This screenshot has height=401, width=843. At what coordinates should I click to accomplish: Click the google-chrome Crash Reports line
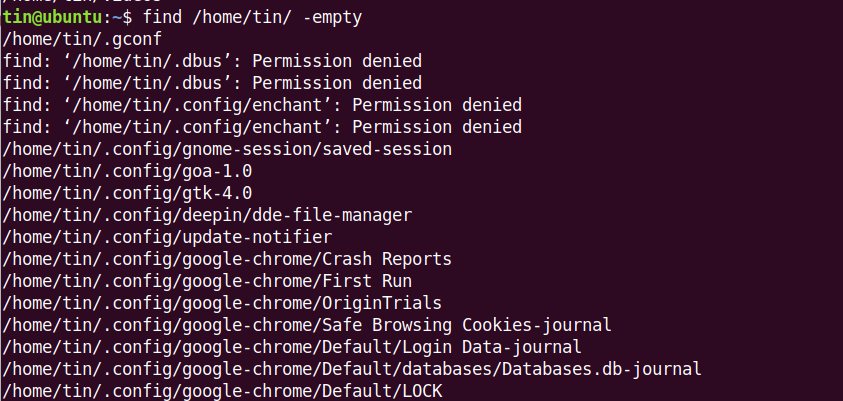(227, 259)
